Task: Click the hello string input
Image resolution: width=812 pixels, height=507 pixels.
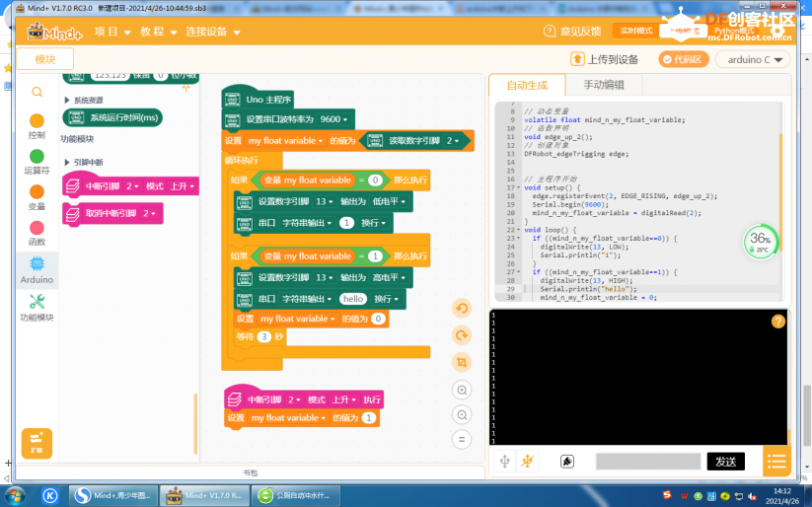Action: click(x=353, y=299)
